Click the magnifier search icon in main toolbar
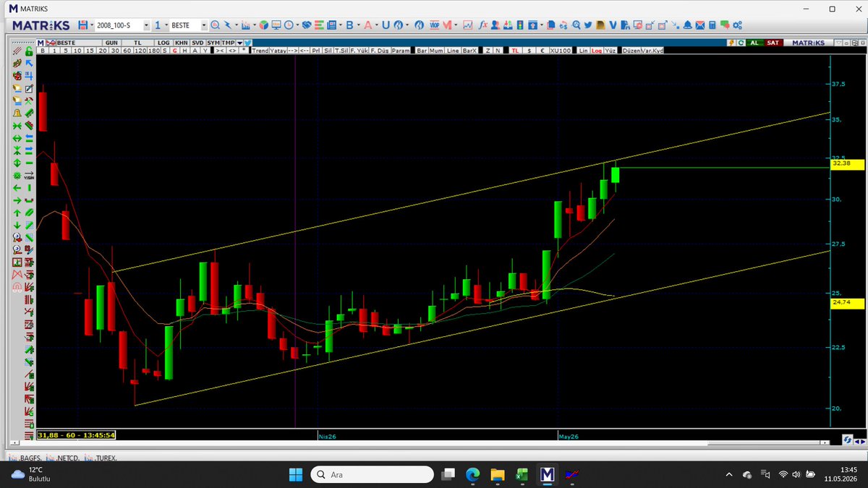 pos(215,25)
